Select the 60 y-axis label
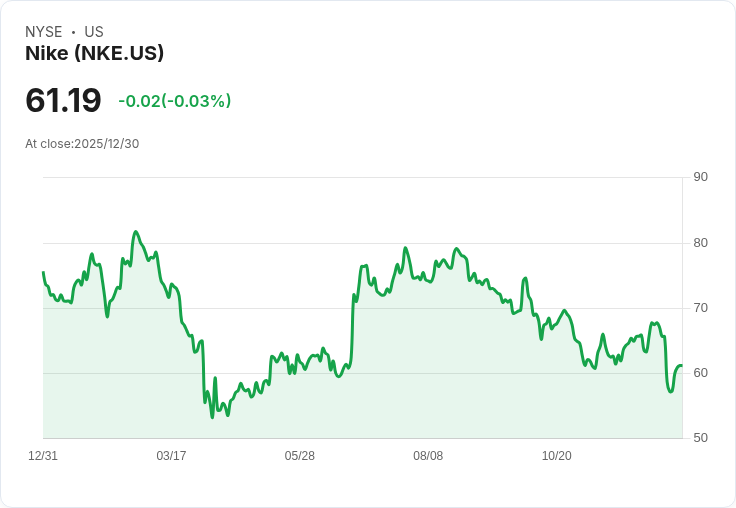This screenshot has width=736, height=508. (x=700, y=373)
